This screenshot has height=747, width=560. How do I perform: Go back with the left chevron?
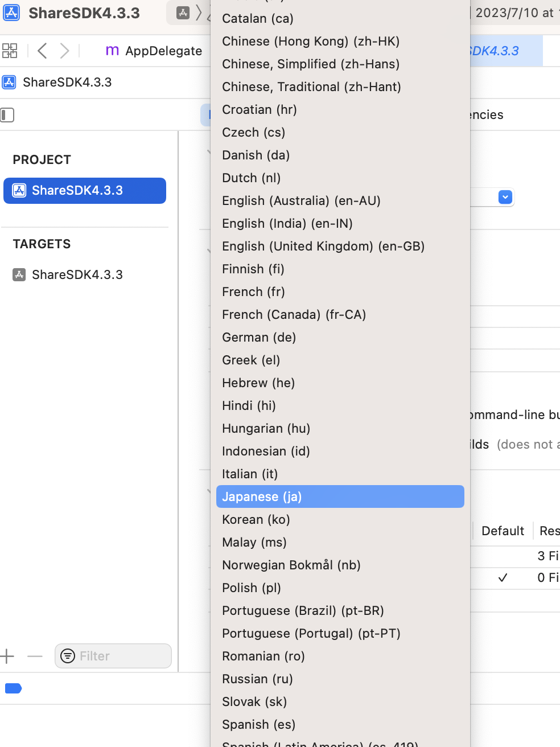click(42, 51)
